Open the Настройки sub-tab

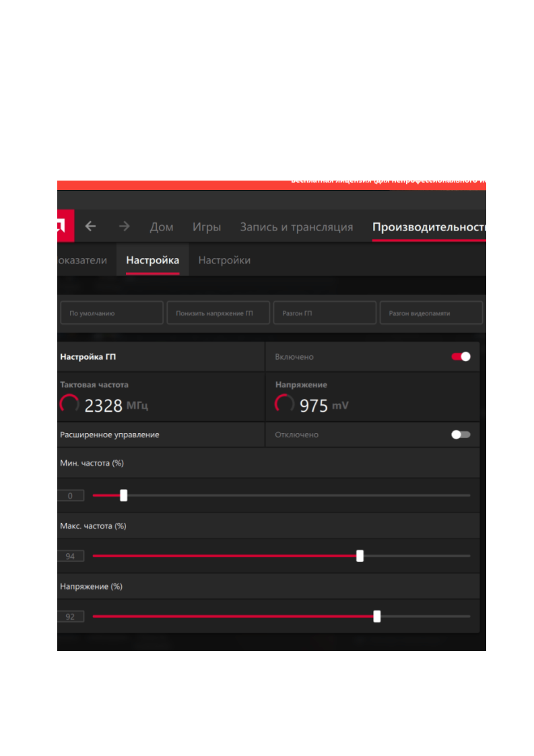click(x=225, y=260)
